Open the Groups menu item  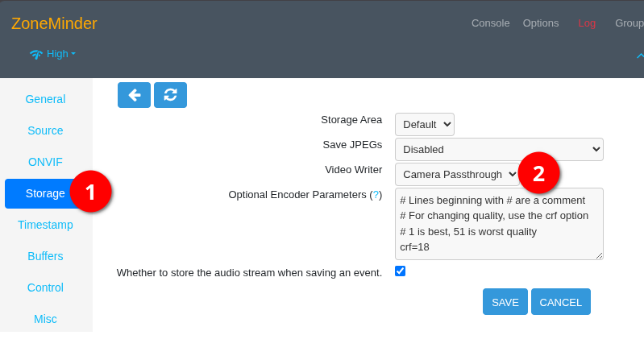(x=629, y=23)
